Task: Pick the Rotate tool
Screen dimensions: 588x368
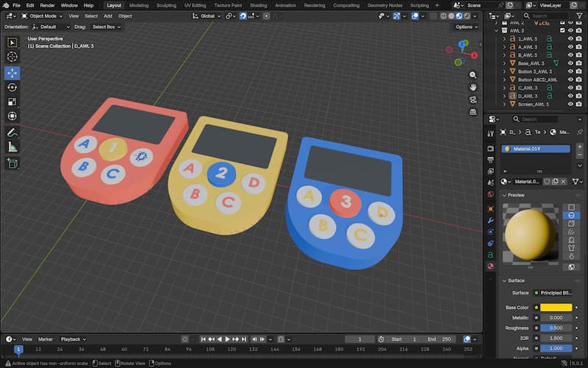Action: pyautogui.click(x=12, y=88)
